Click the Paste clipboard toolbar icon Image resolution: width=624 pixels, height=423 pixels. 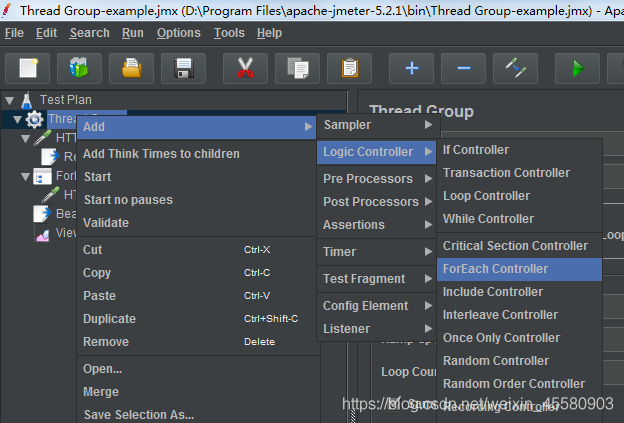coord(349,68)
